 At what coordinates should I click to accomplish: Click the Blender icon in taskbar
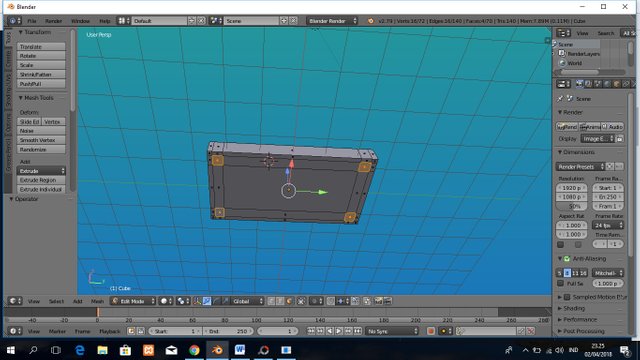click(217, 350)
